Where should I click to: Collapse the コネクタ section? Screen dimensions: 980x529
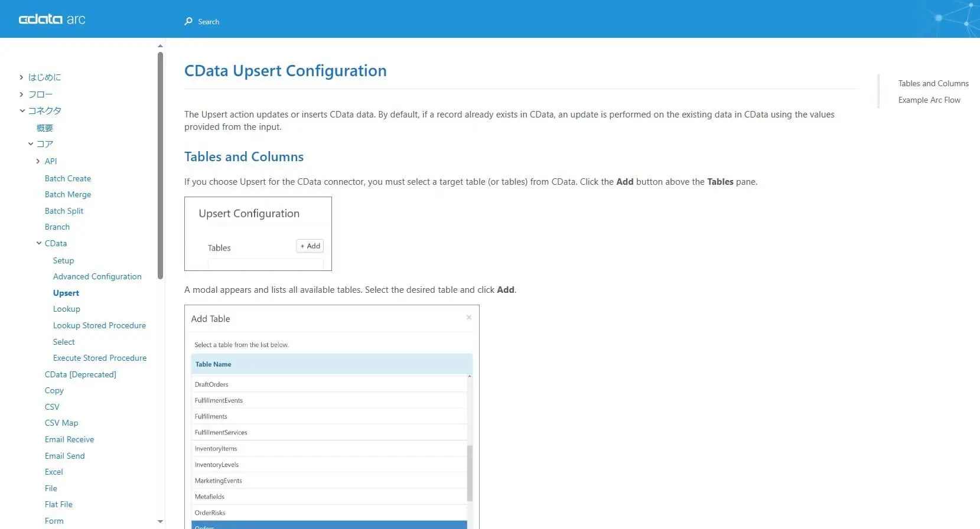[22, 111]
